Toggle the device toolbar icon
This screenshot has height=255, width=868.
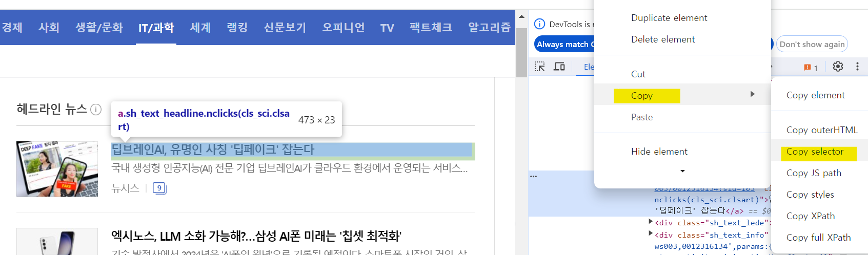[x=559, y=67]
